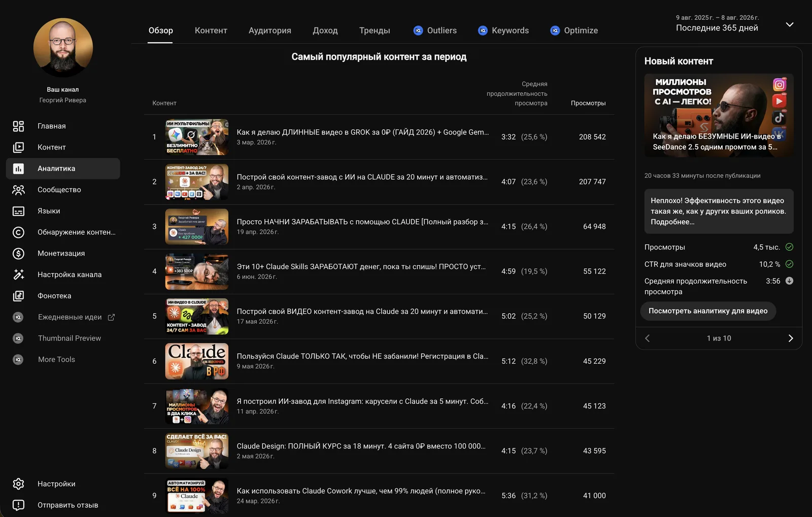The height and width of the screenshot is (517, 812).
Task: Click the Thumbnail Preview IQ icon
Action: 18,338
